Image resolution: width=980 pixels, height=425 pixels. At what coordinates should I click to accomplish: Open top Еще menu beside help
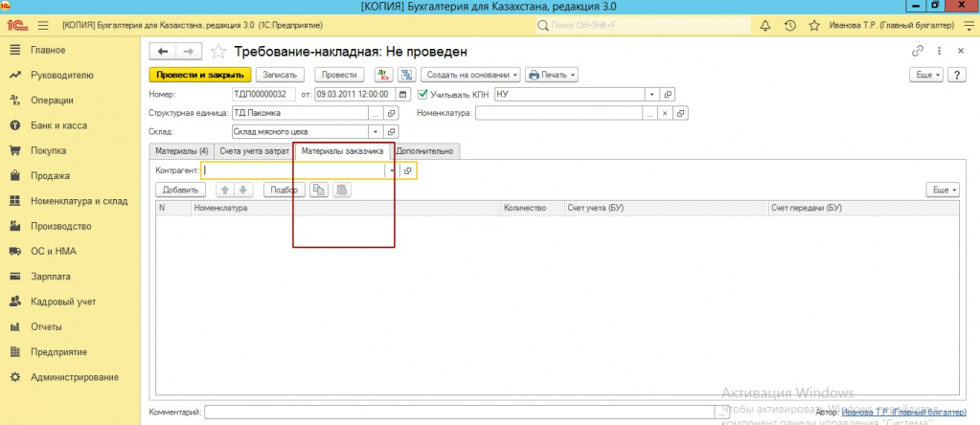pos(927,75)
